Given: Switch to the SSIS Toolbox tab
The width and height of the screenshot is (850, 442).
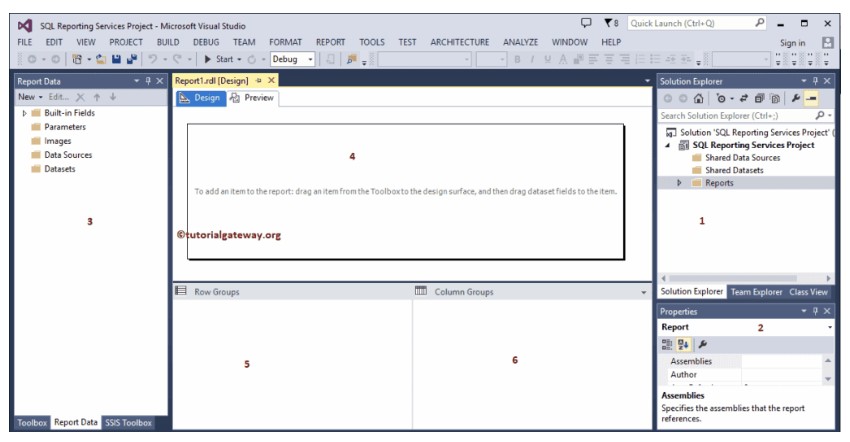Looking at the screenshot, I should 128,422.
